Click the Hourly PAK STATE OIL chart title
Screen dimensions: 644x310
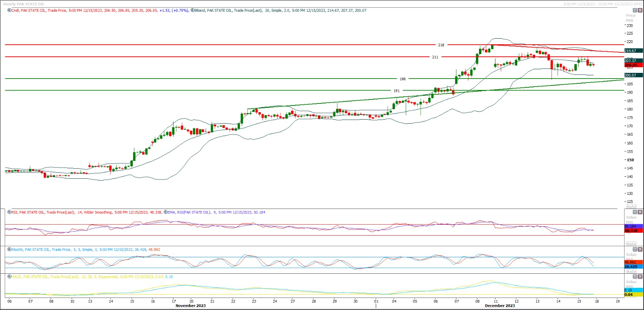point(24,4)
